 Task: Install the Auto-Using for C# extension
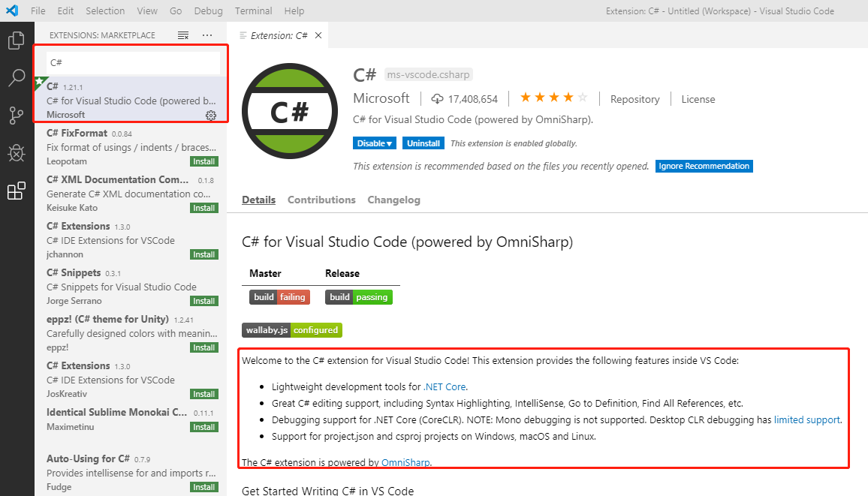point(204,486)
